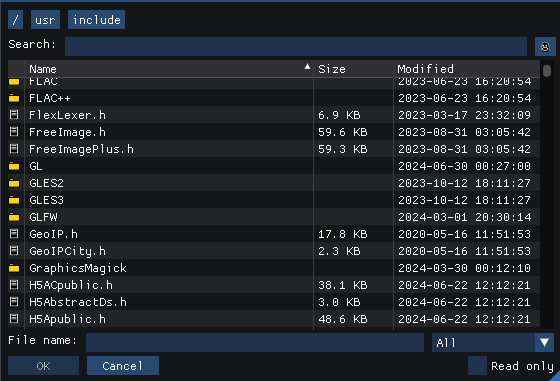Click the OK button
Screen dimensions: 560x381
point(43,366)
